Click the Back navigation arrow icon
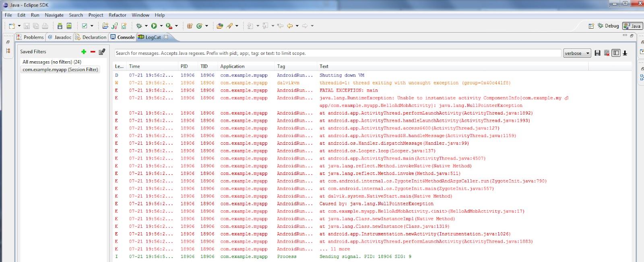Screen dimensions: 644x262 tap(290, 26)
